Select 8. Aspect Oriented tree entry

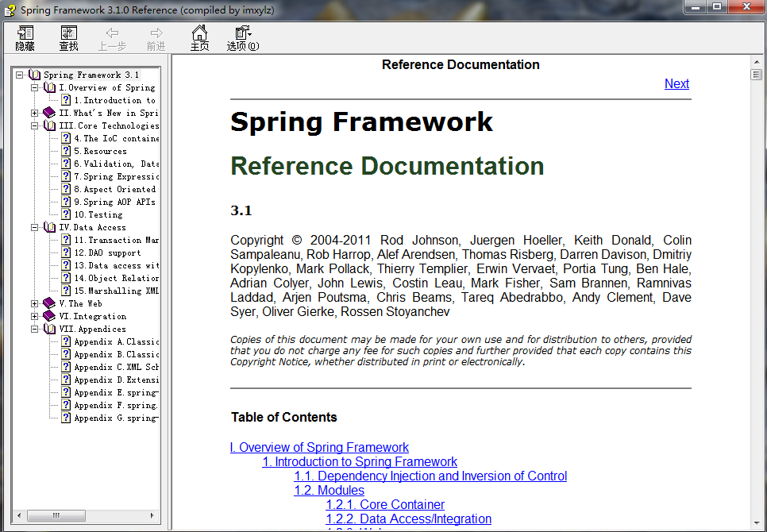click(x=115, y=189)
